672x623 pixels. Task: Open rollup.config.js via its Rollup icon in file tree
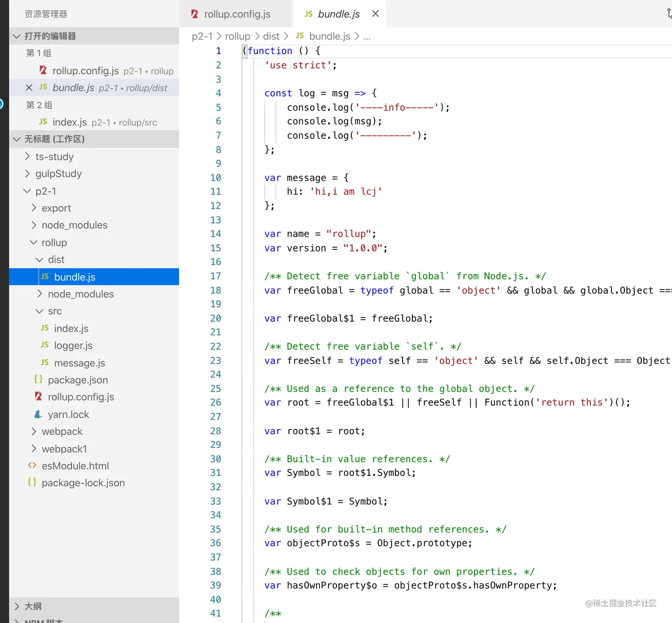(39, 396)
